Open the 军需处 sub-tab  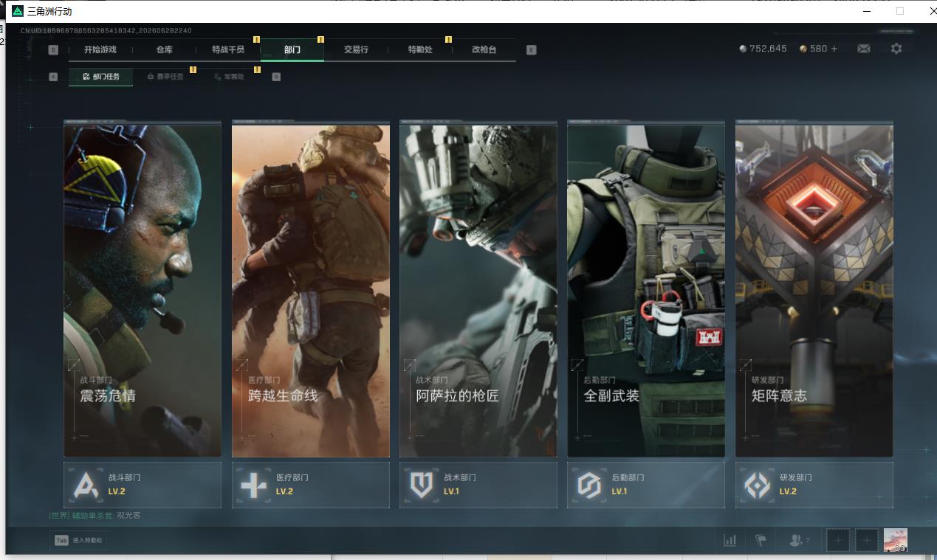tap(229, 77)
